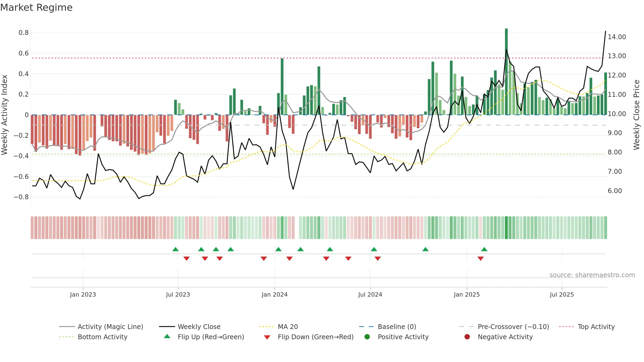Click the green flip-up marker at Jul 2024

pyautogui.click(x=374, y=249)
